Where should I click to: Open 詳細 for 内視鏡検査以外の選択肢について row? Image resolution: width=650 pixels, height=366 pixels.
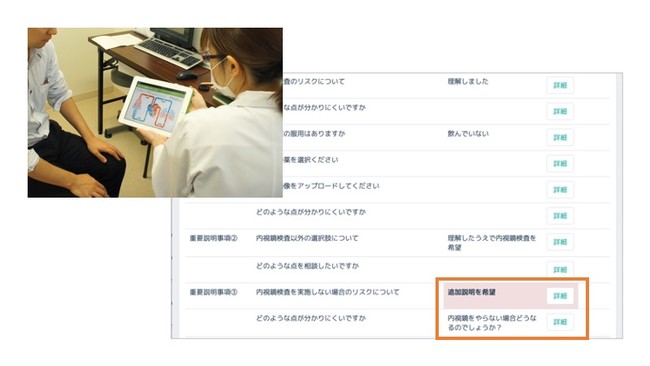pos(560,242)
